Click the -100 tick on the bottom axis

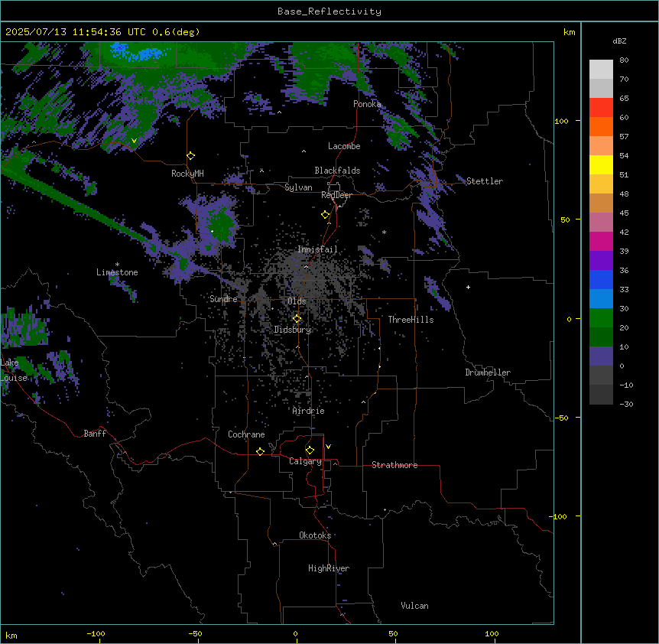coord(96,633)
